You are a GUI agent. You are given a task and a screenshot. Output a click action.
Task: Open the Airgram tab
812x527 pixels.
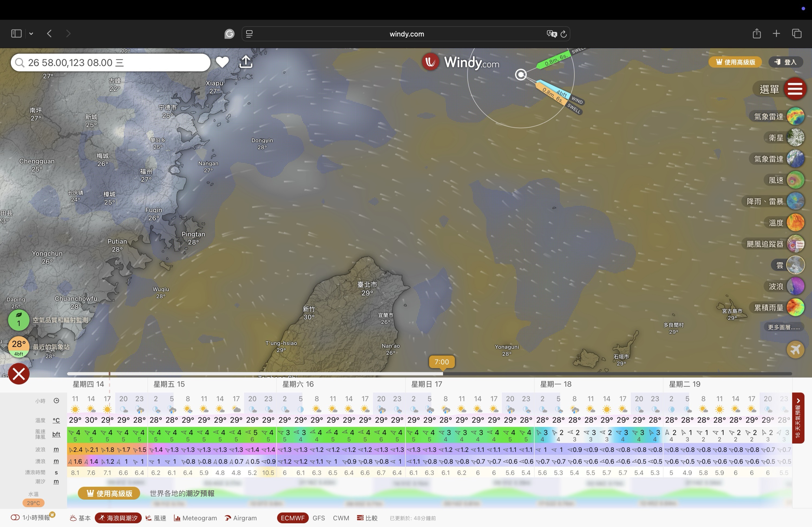241,518
